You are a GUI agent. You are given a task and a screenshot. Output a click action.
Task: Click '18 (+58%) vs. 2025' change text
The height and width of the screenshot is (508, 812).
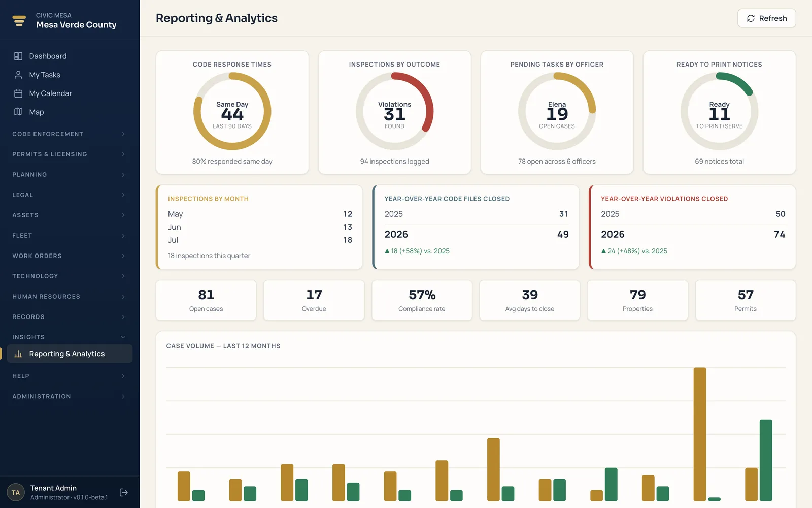click(x=420, y=251)
